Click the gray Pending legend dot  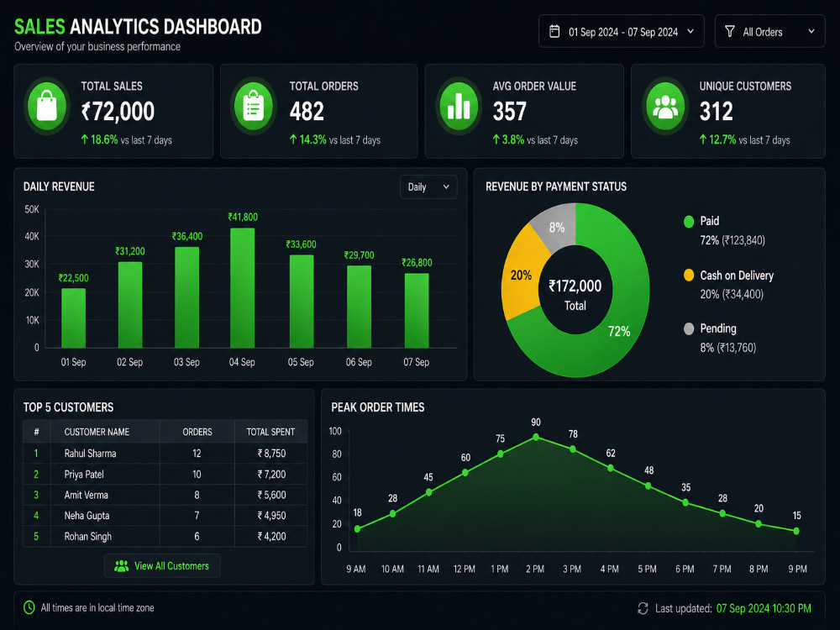[689, 329]
